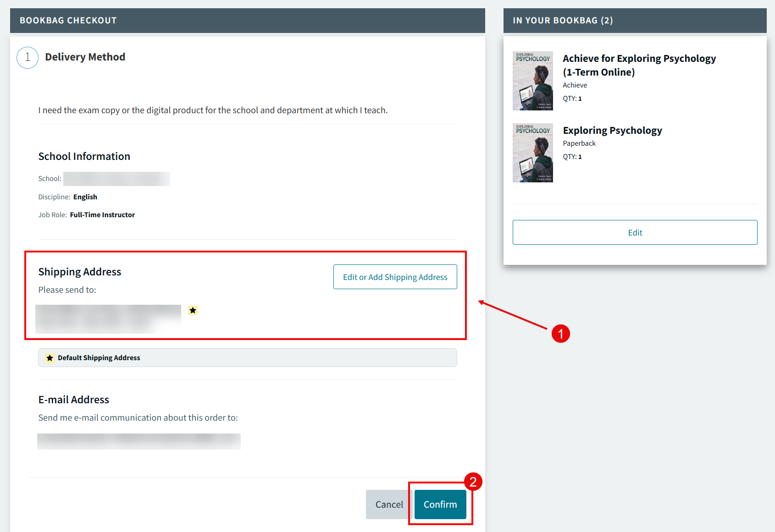
Task: Open the Achieve for Exploring Psychology cover thumbnail
Action: [532, 81]
